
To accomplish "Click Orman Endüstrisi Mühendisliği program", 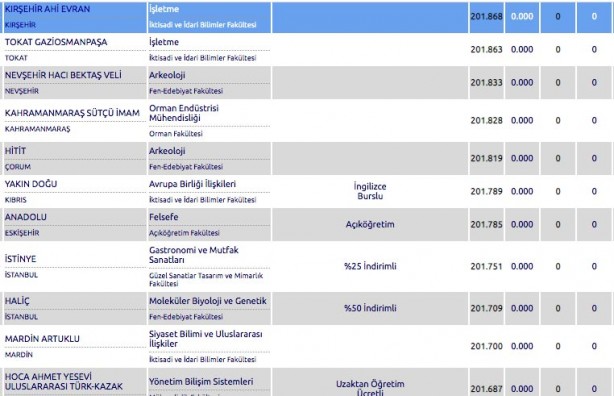I will click(x=184, y=113).
